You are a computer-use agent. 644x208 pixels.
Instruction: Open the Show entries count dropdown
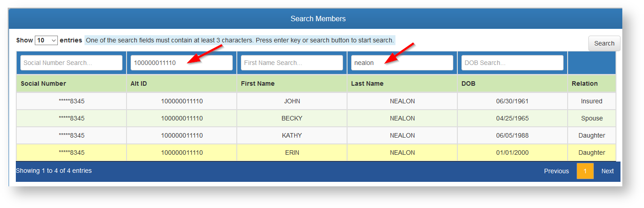coord(46,40)
